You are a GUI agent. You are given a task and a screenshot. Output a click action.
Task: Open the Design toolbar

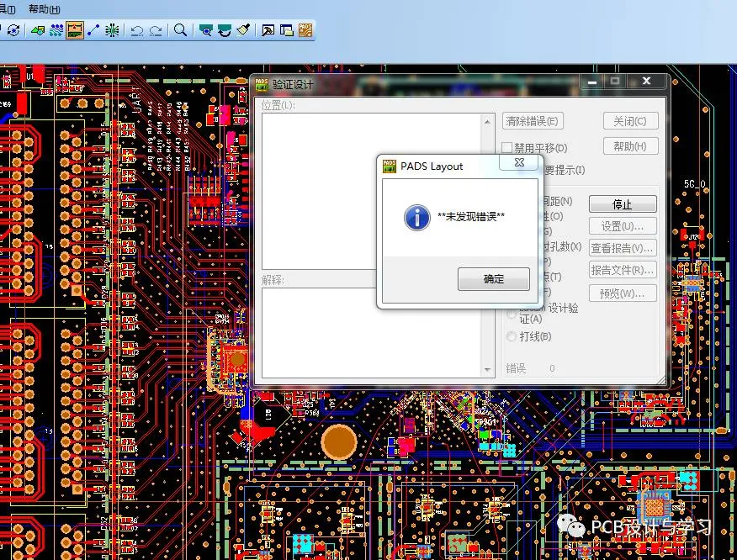(56, 30)
